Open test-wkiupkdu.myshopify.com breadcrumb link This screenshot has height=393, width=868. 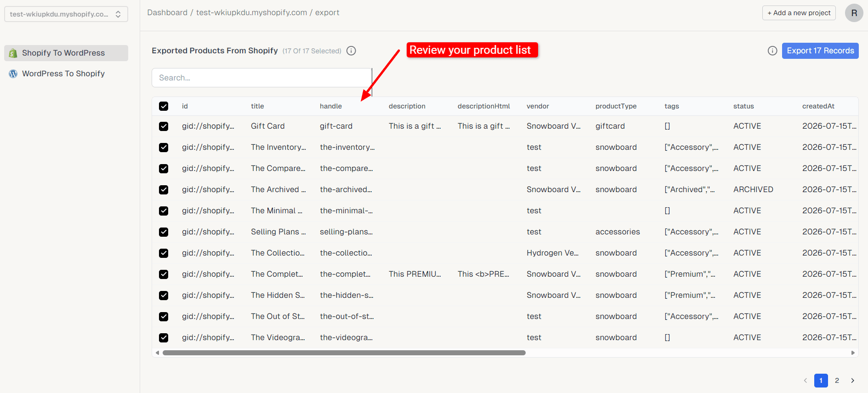pos(251,12)
